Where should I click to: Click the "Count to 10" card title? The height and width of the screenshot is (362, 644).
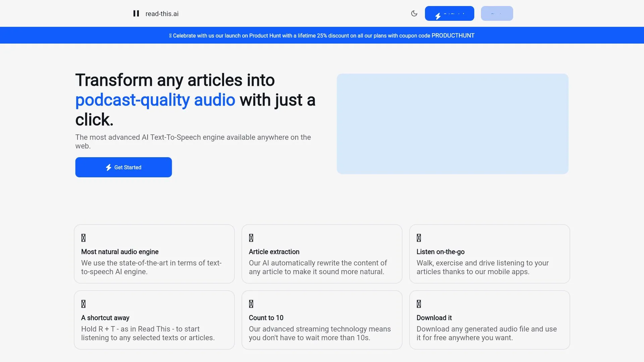[266, 318]
